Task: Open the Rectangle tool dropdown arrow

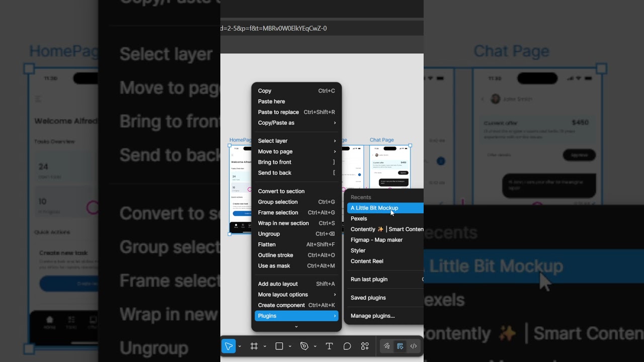Action: 290,346
